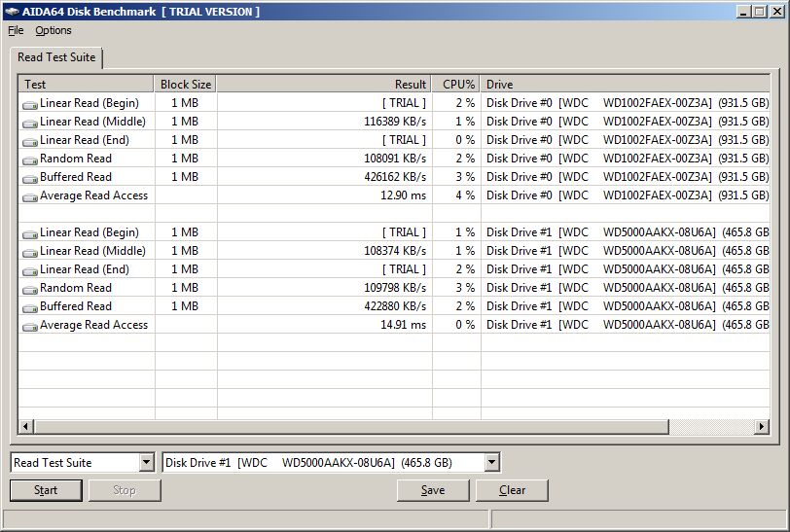Click Drive #0 Buffered Read test name
This screenshot has height=532, width=790.
pos(76,177)
